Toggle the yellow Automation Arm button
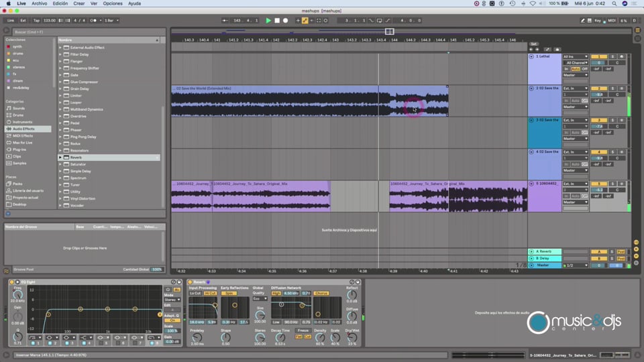644x362 pixels. click(305, 20)
